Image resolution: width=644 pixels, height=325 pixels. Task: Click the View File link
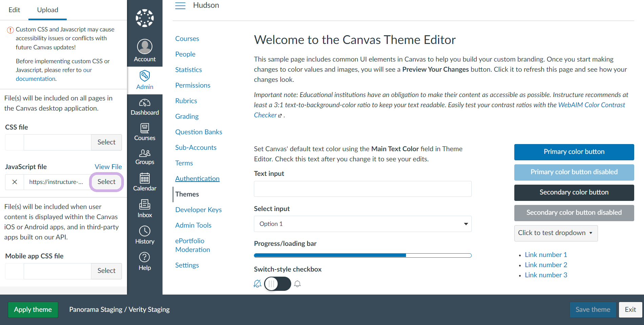click(108, 167)
